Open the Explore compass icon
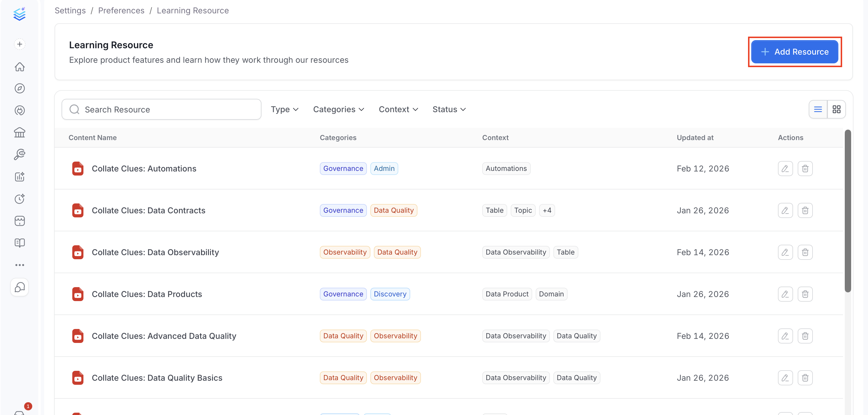 click(19, 88)
